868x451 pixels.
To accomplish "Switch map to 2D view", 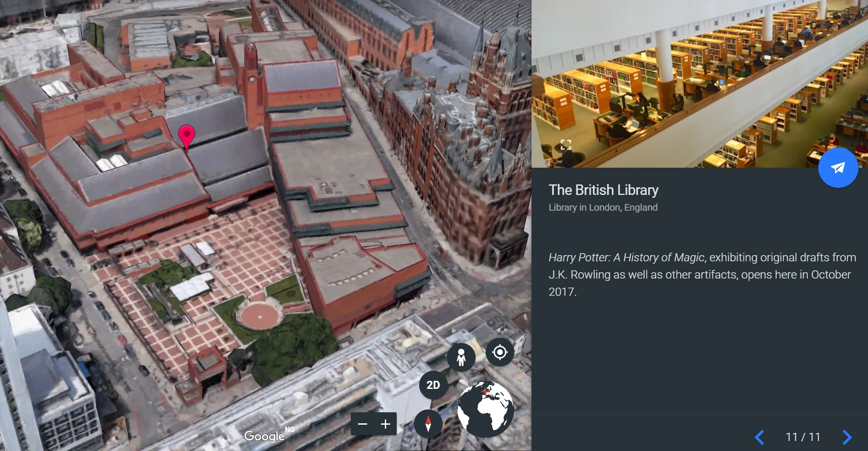I will pyautogui.click(x=434, y=385).
